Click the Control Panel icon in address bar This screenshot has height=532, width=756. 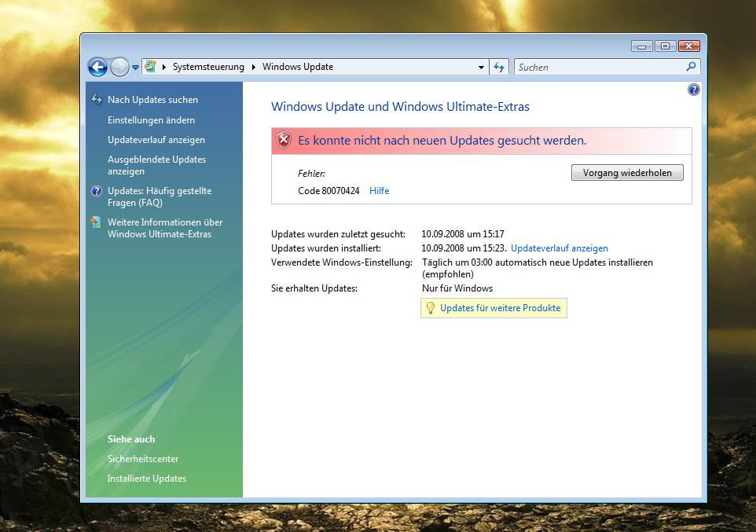150,67
